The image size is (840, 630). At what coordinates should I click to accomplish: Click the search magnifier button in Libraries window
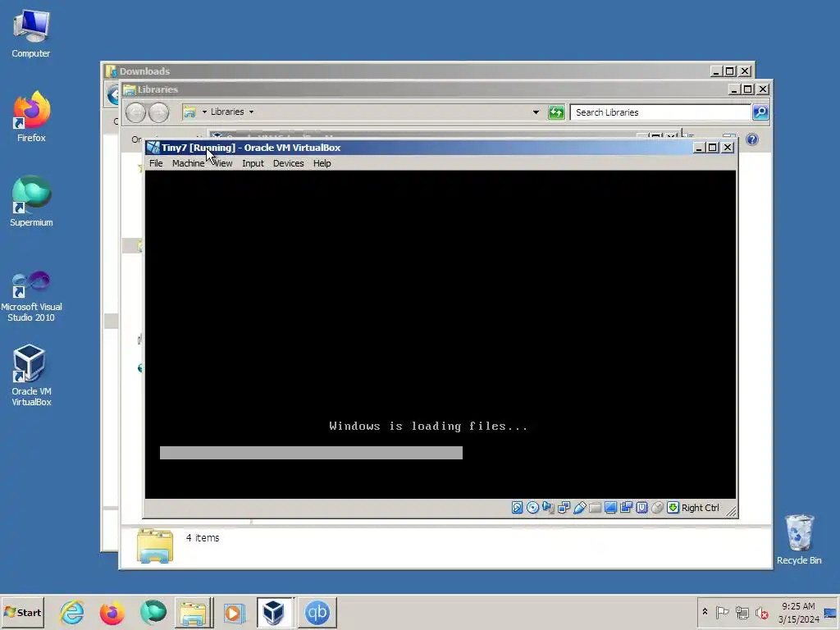pyautogui.click(x=760, y=112)
